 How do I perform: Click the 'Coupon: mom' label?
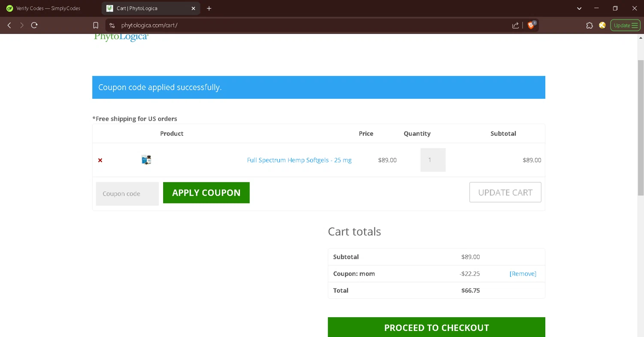point(354,274)
